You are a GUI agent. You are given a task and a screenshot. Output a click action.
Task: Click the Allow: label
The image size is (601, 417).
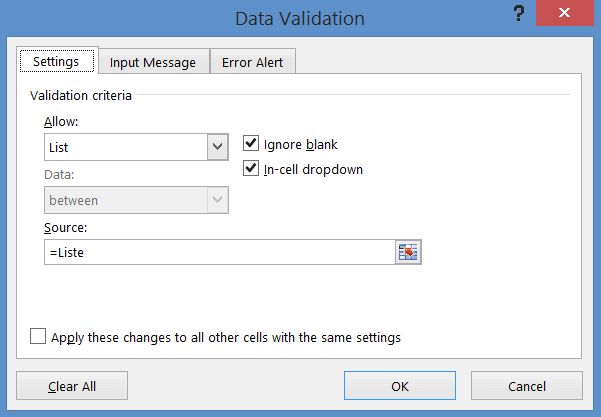click(59, 121)
